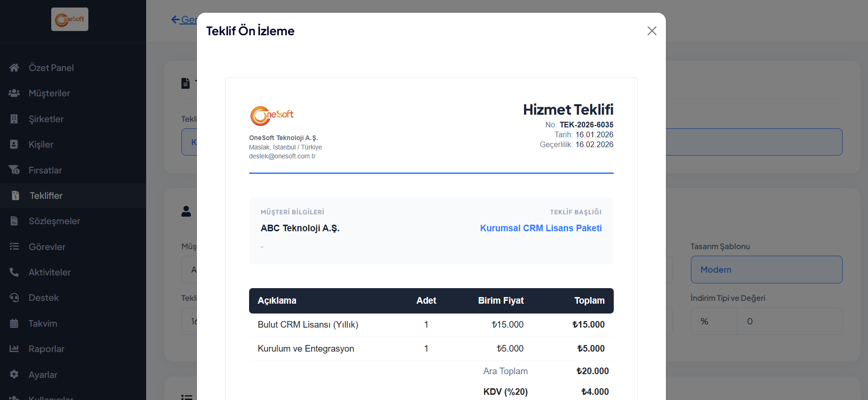Open Şirketler menu item
Image resolution: width=868 pixels, height=400 pixels.
(73, 119)
